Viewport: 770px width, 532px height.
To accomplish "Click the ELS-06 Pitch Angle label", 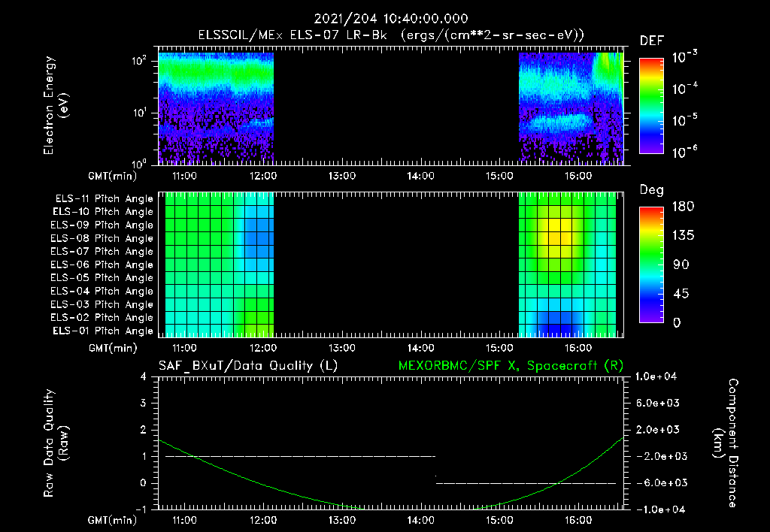I will [x=102, y=264].
